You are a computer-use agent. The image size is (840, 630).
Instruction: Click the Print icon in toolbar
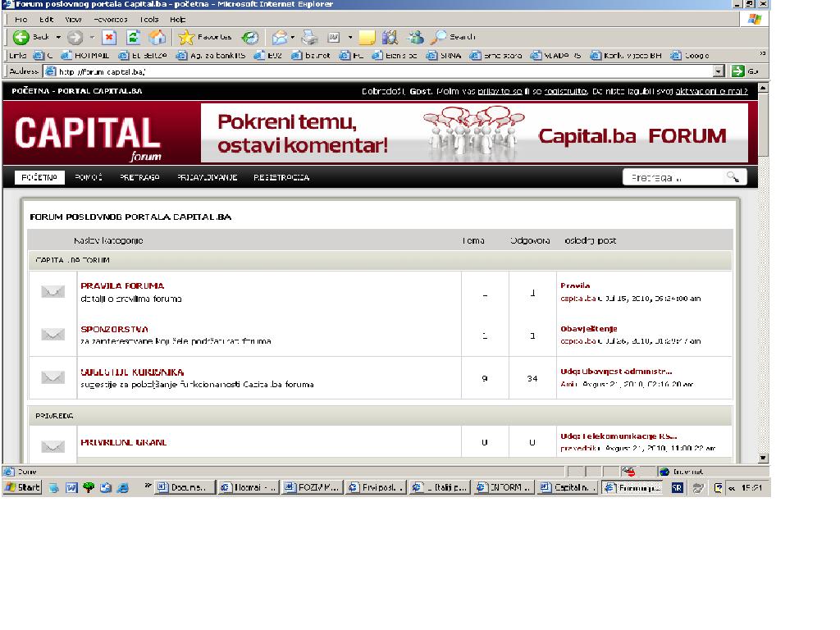(x=309, y=37)
